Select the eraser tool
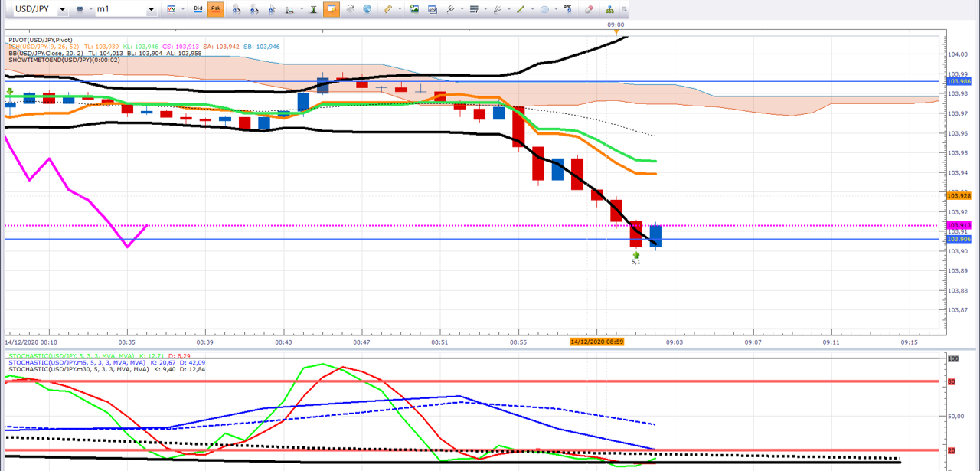 [590, 9]
